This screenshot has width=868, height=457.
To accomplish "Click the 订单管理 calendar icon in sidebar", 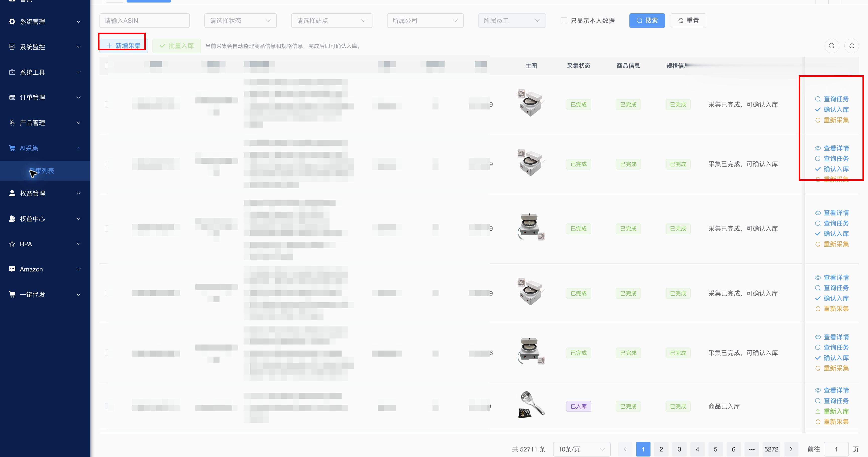I will click(x=12, y=97).
